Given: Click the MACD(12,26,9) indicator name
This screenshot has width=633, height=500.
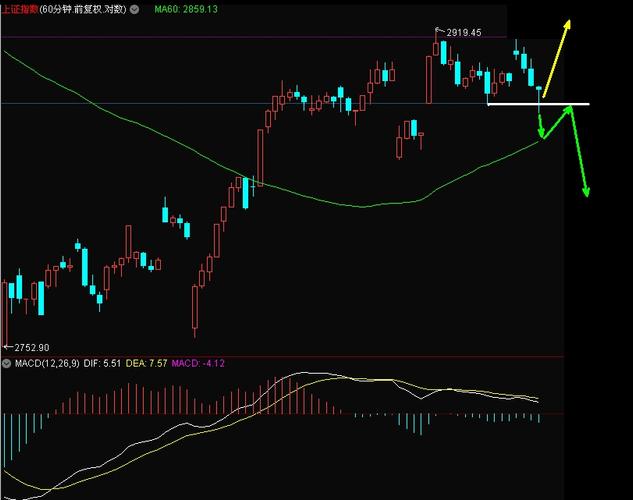Looking at the screenshot, I should pyautogui.click(x=47, y=363).
